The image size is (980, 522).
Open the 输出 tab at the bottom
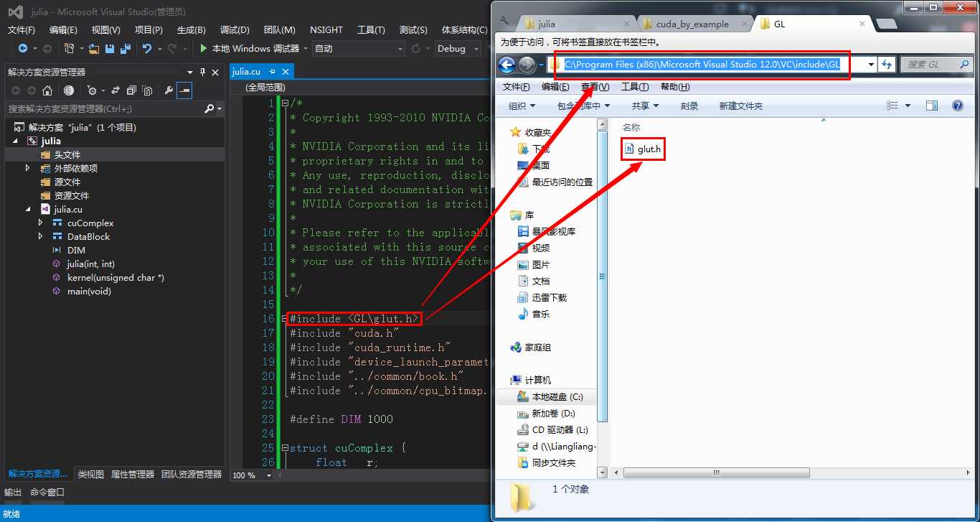[13, 493]
